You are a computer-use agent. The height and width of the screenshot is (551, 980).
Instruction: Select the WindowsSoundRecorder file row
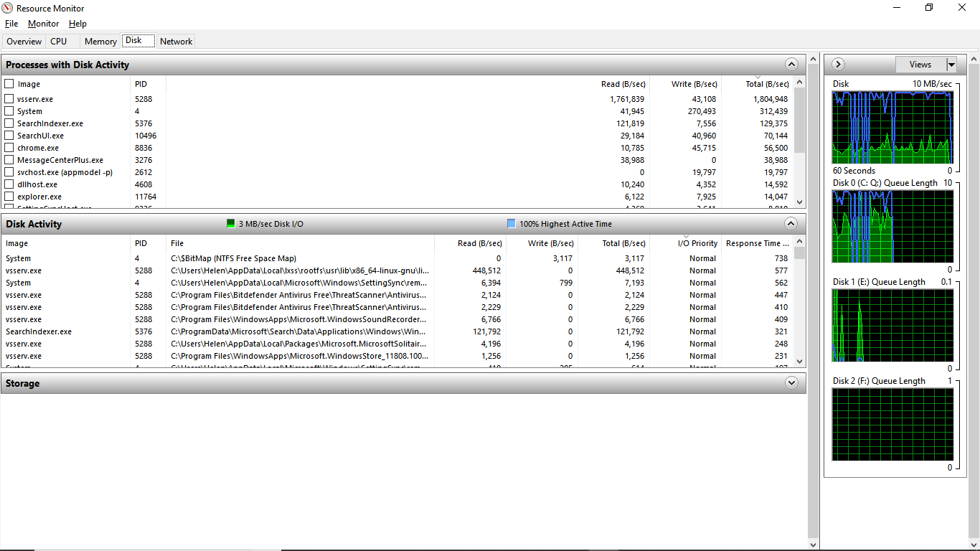pyautogui.click(x=397, y=319)
